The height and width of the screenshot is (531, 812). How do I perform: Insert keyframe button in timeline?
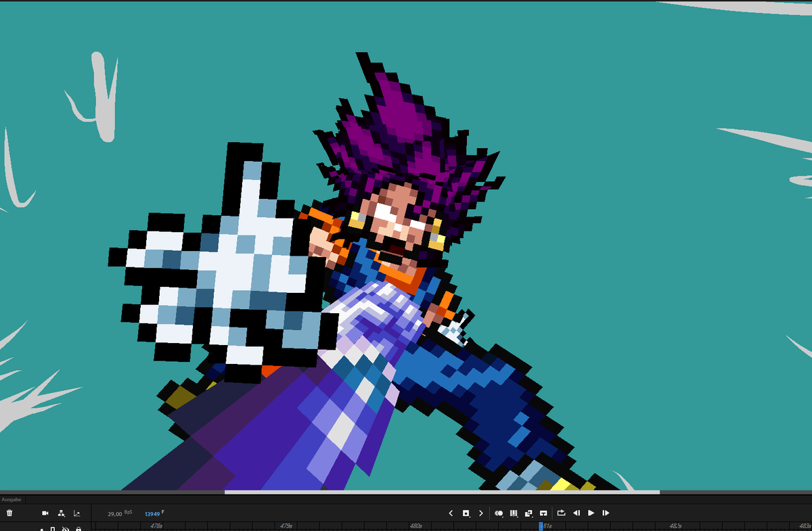click(x=466, y=513)
